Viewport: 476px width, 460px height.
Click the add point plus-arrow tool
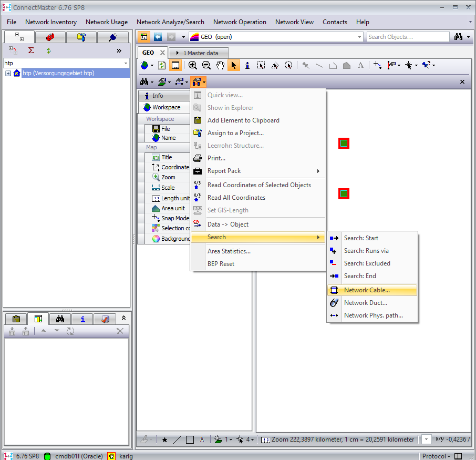(377, 65)
